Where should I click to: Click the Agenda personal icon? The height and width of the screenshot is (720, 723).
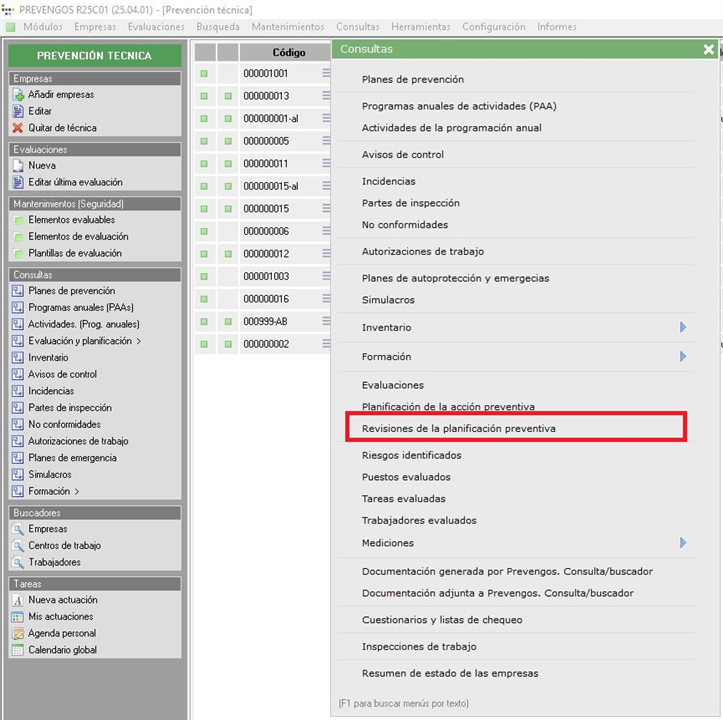[x=18, y=633]
